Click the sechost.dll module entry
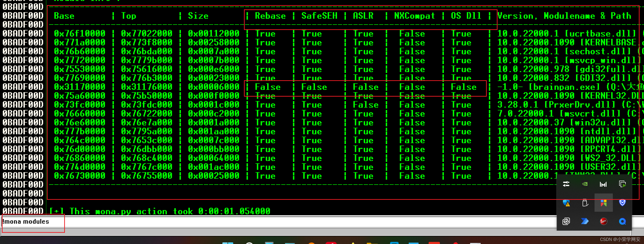This screenshot has height=244, width=644. click(x=598, y=51)
